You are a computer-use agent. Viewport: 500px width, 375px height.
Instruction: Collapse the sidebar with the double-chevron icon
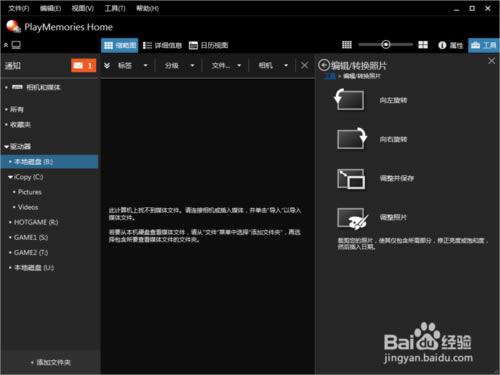click(x=6, y=45)
